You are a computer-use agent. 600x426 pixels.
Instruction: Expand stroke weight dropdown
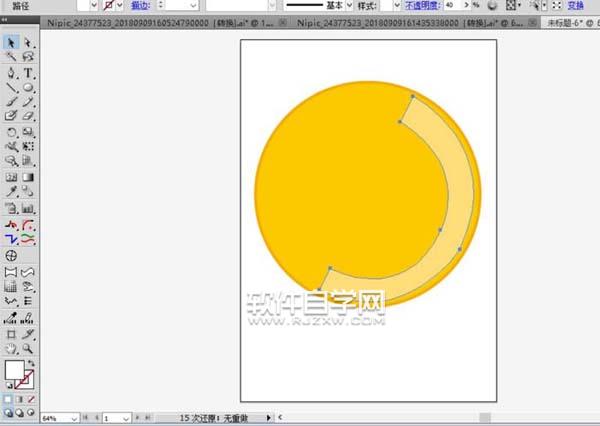coord(193,5)
